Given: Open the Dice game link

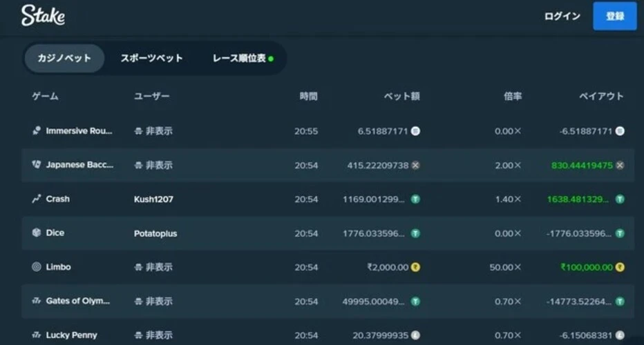Looking at the screenshot, I should (55, 233).
